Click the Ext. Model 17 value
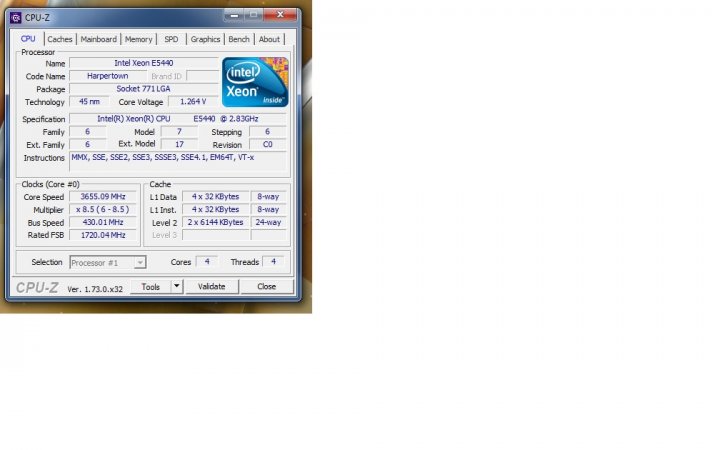720x450 pixels. 179,144
